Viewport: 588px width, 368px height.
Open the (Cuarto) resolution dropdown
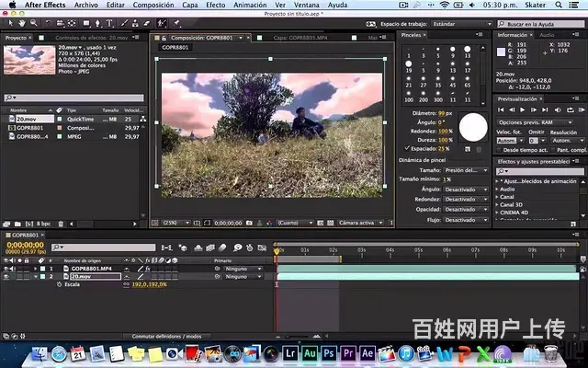(x=295, y=223)
